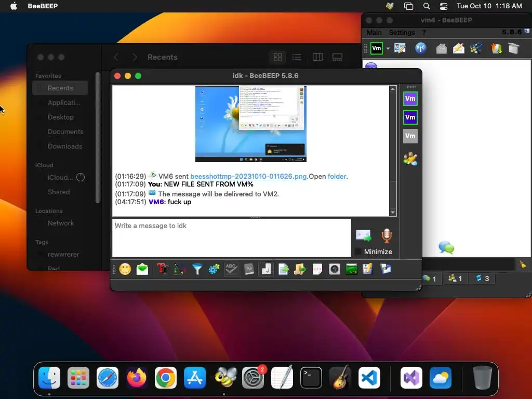Open Spotlight search in the menu bar
532x399 pixels.
427,6
